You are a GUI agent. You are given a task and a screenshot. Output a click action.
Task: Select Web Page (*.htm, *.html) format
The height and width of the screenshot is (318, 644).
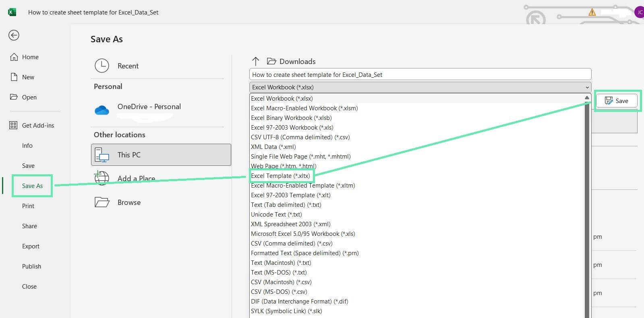pyautogui.click(x=284, y=166)
